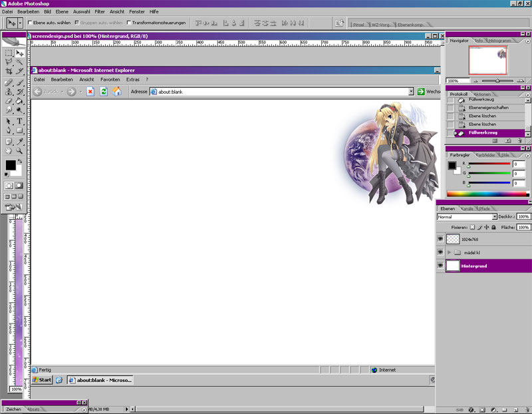This screenshot has width=532, height=414.
Task: Open the Datei menu in Photoshop
Action: pyautogui.click(x=7, y=11)
